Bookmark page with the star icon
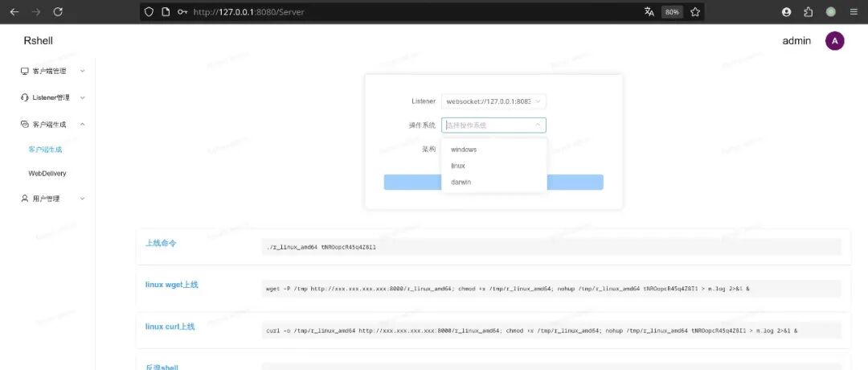The image size is (868, 370). tap(695, 11)
